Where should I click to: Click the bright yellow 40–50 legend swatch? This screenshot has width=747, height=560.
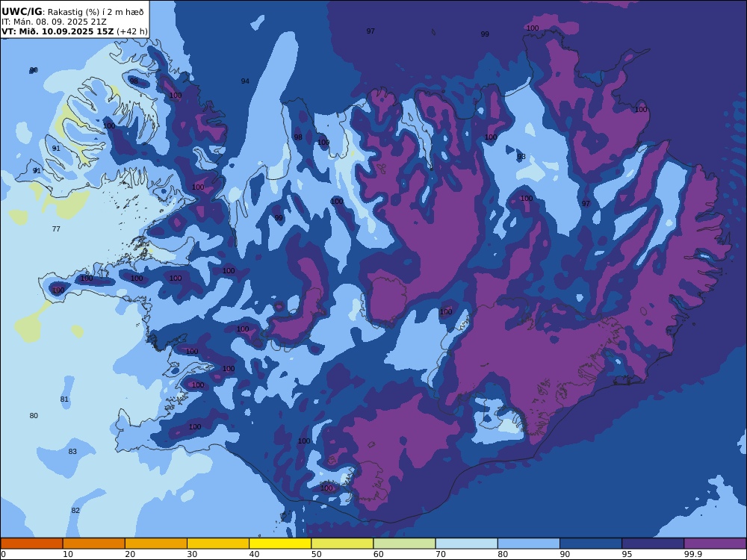click(280, 544)
